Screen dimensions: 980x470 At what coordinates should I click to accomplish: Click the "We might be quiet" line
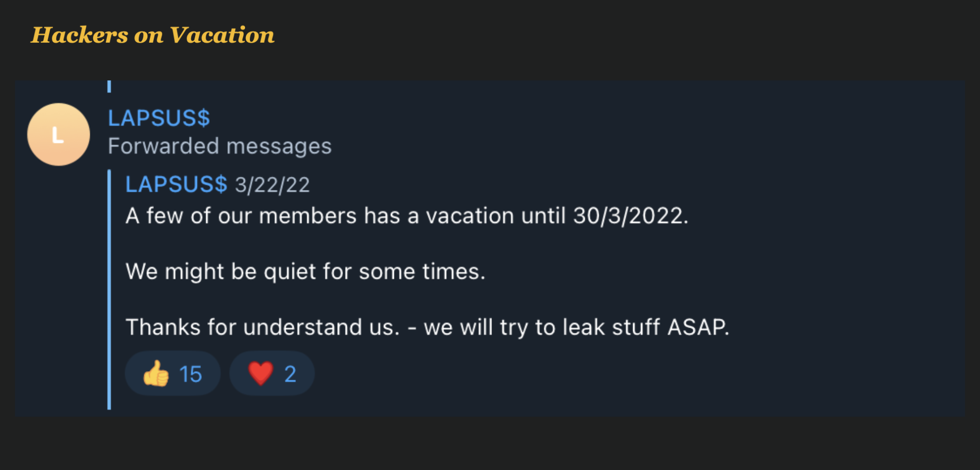[x=305, y=271]
